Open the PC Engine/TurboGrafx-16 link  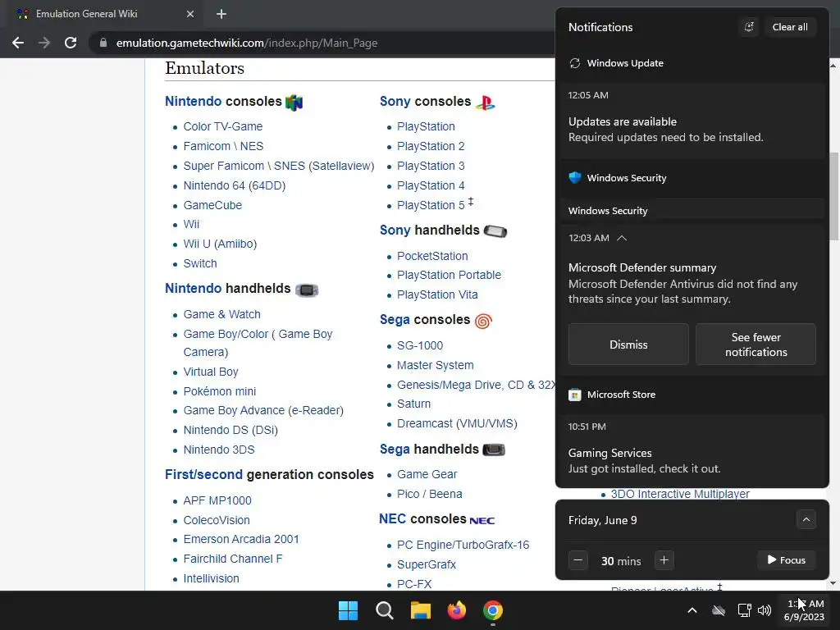point(463,545)
